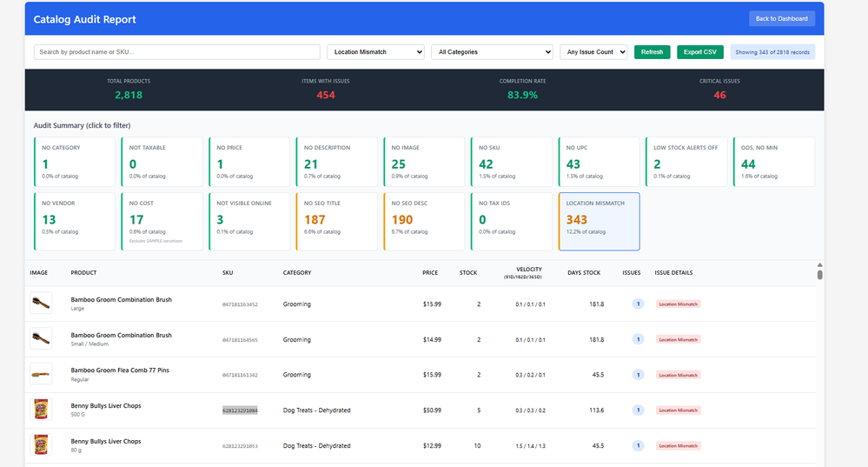Image resolution: width=868 pixels, height=467 pixels.
Task: Click the Benny Bullys Liver Chops 500 G image
Action: 40,410
